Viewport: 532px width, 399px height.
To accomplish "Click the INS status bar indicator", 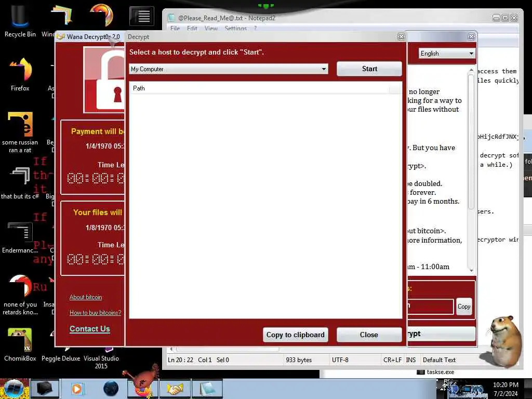I will (410, 360).
